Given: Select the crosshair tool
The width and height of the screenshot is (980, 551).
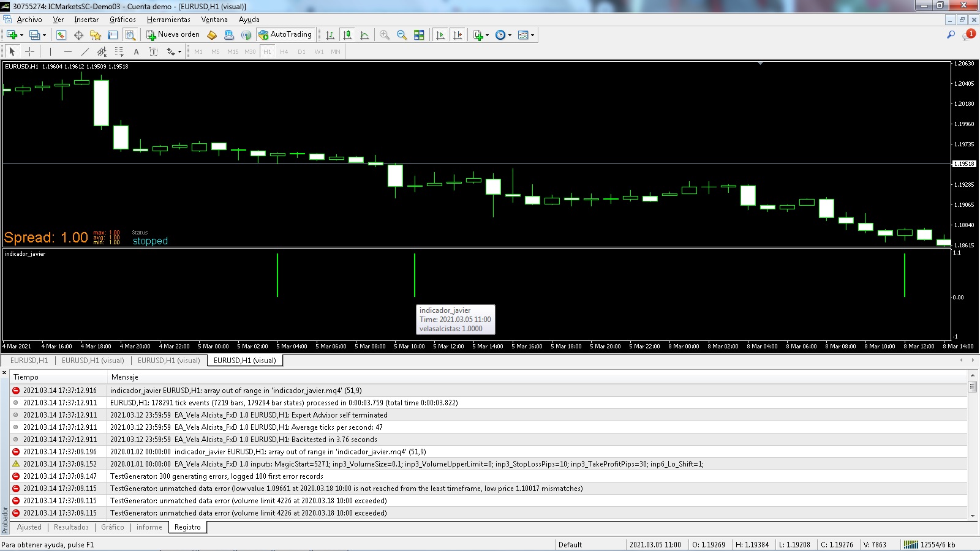Looking at the screenshot, I should coord(29,52).
